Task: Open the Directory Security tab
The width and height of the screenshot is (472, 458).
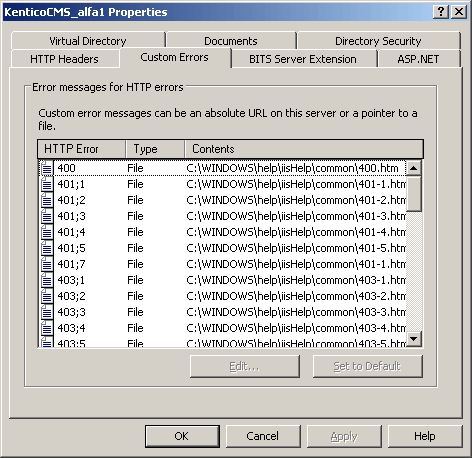Action: tap(378, 41)
